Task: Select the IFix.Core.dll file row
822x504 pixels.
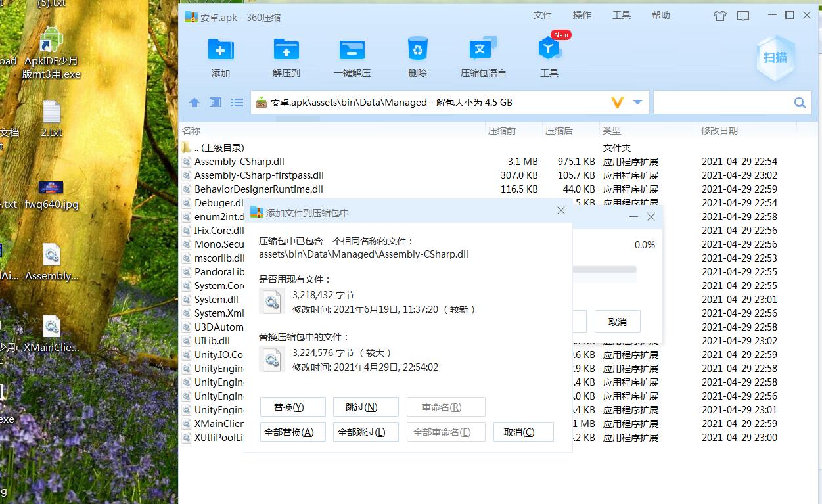Action: (212, 231)
